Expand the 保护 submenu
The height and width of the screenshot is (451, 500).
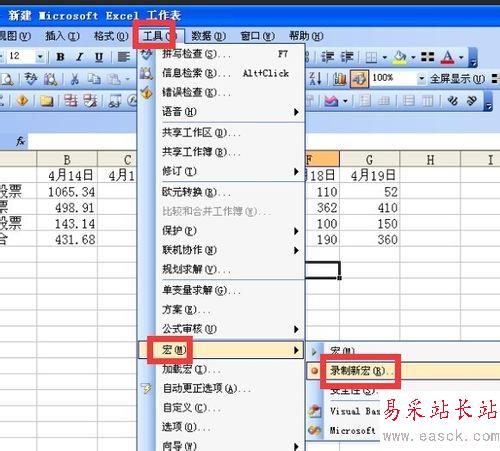(221, 231)
